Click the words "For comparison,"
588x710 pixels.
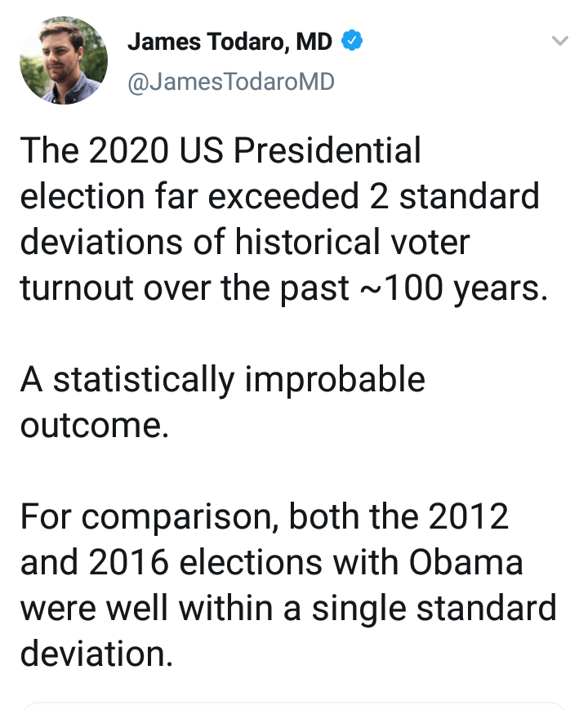click(x=149, y=518)
